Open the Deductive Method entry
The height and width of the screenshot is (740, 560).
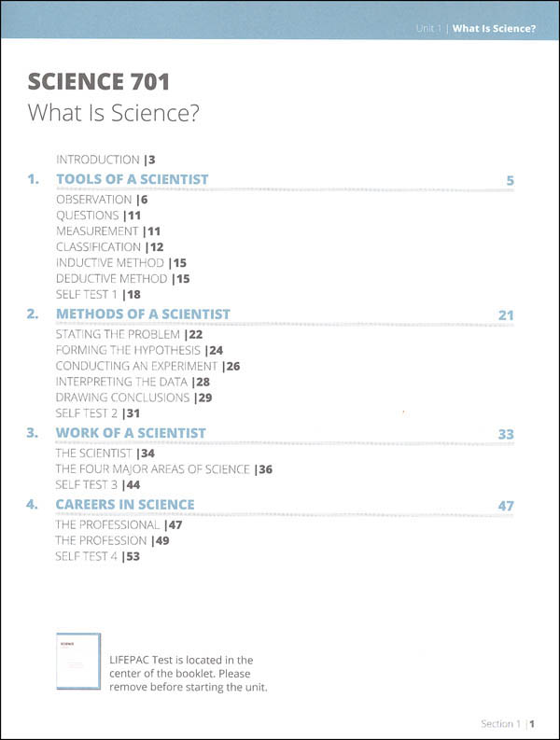pos(123,278)
